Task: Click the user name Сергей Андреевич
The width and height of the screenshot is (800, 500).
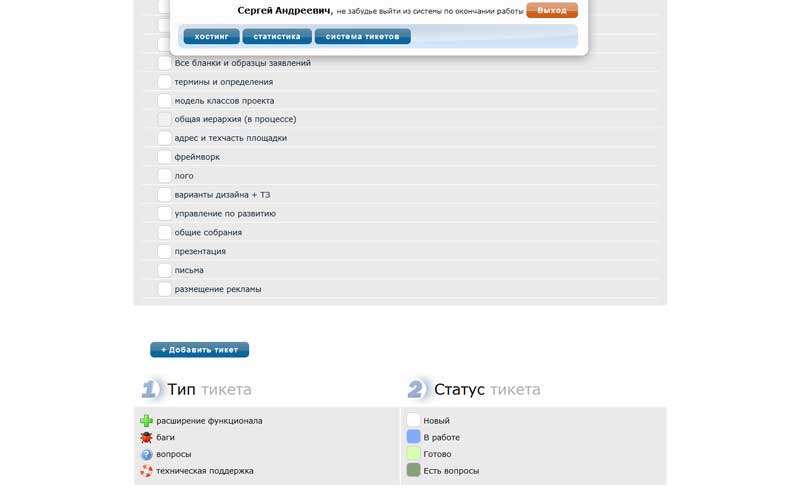Action: [285, 10]
